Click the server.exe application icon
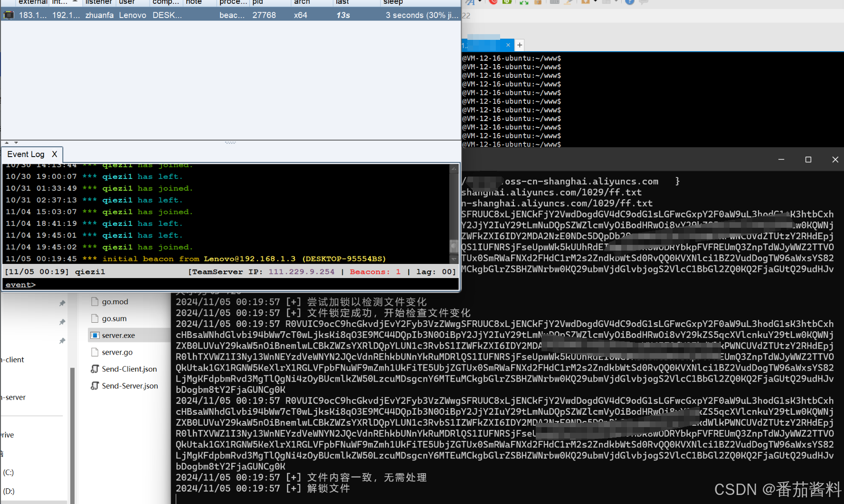Screen dimensions: 844x504 95,335
